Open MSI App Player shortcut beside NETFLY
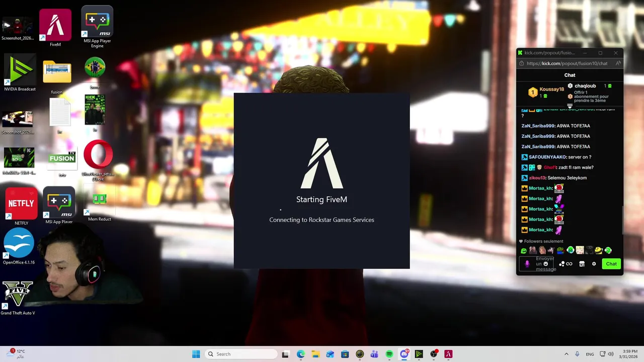 59,205
